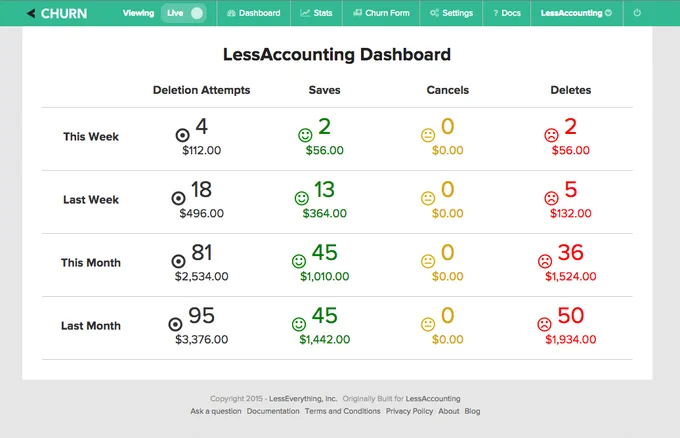Viewport: 680px width, 438px height.
Task: Click the Deletes column header
Action: [571, 90]
